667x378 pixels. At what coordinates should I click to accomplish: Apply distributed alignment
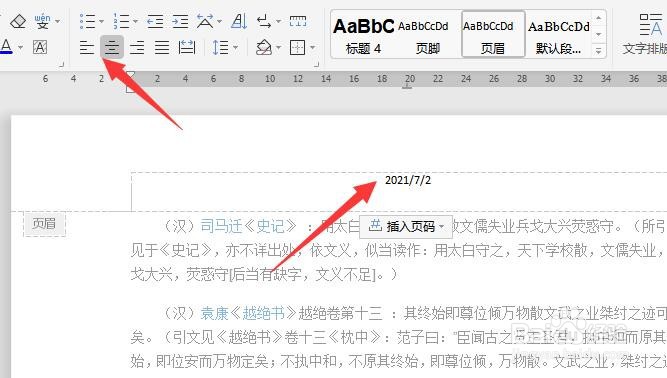[x=187, y=47]
